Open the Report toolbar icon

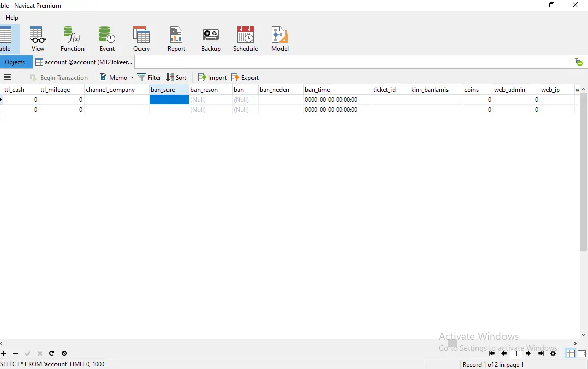[x=176, y=39]
